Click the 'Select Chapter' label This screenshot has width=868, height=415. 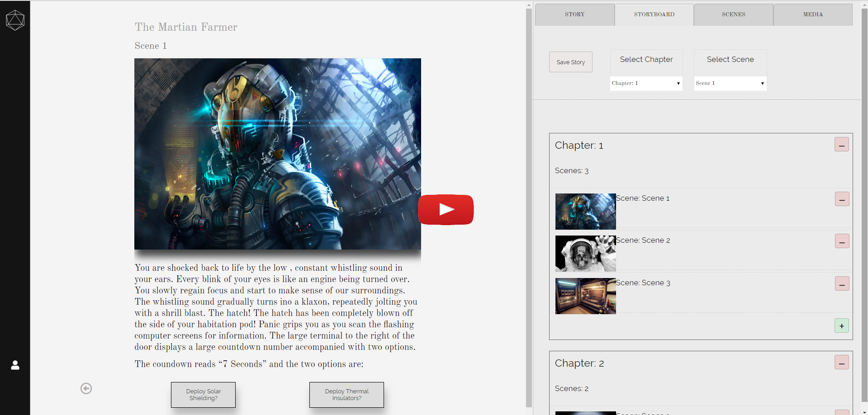(x=646, y=59)
